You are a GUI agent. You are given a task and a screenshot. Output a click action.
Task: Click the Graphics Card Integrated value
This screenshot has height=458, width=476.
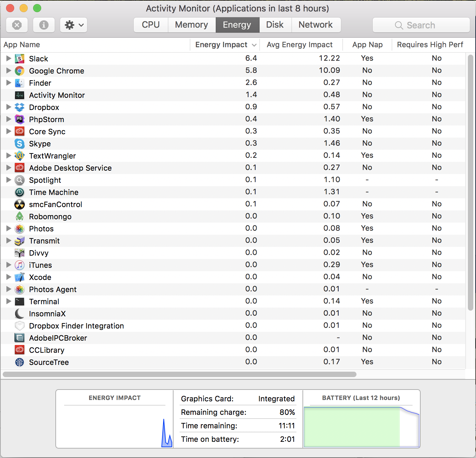pyautogui.click(x=276, y=399)
